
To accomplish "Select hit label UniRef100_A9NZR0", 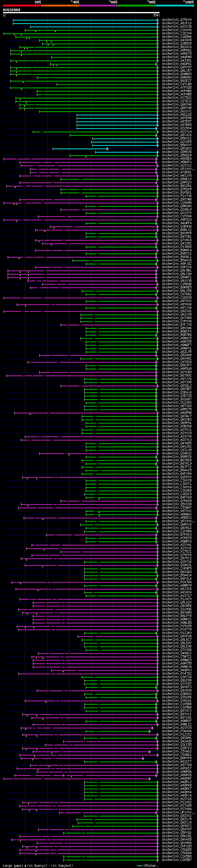I will [177, 78].
